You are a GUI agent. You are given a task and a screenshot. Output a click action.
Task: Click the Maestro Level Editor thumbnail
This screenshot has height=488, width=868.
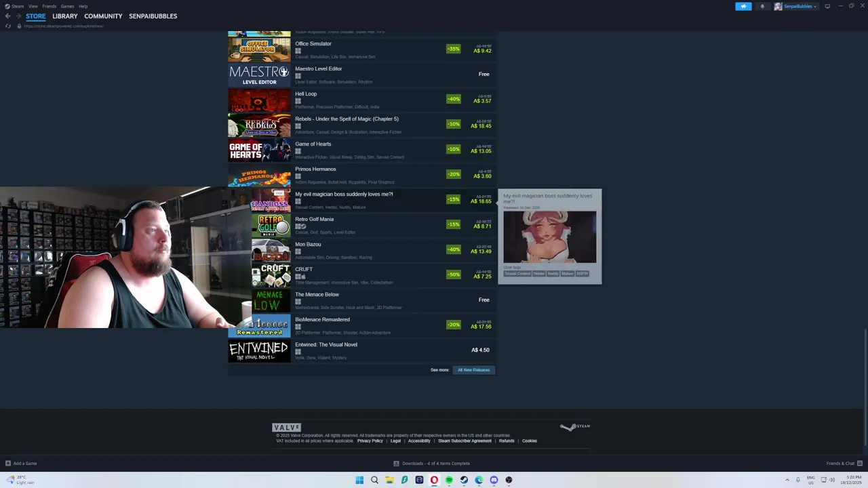click(x=259, y=75)
